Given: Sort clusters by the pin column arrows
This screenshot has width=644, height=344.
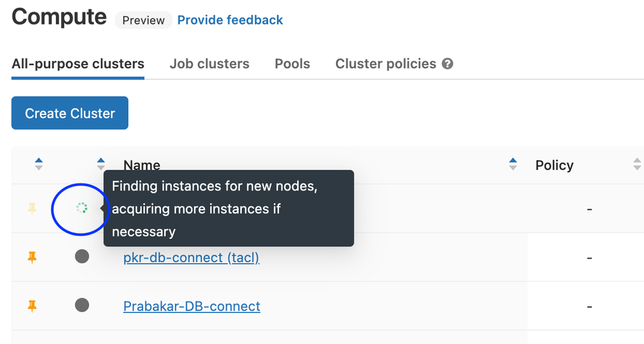Looking at the screenshot, I should click(x=39, y=165).
